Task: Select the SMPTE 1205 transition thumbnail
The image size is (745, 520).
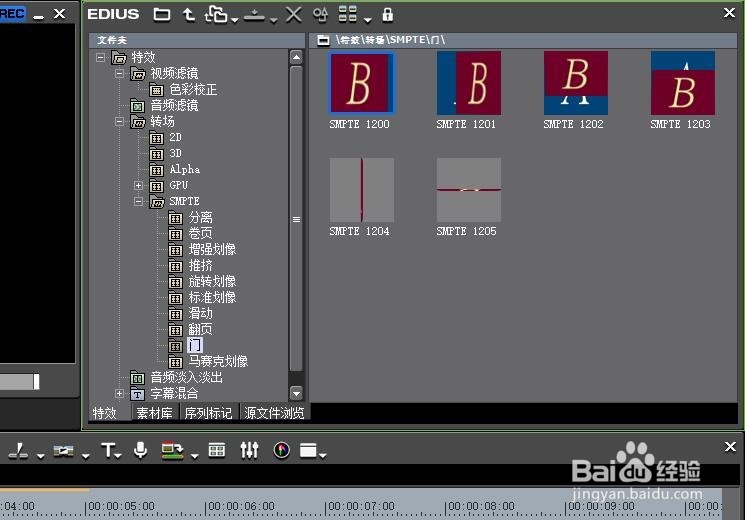Action: tap(468, 190)
